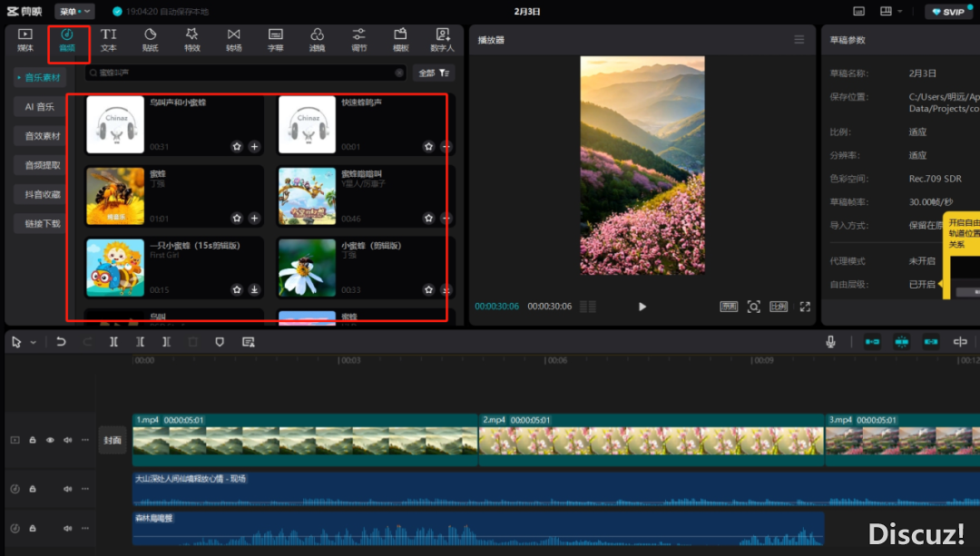The width and height of the screenshot is (980, 556).
Task: Choose the selection pointer tool
Action: click(x=16, y=342)
